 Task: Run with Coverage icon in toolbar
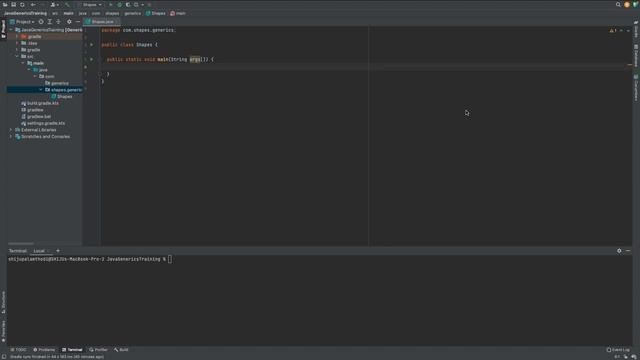pos(128,4)
